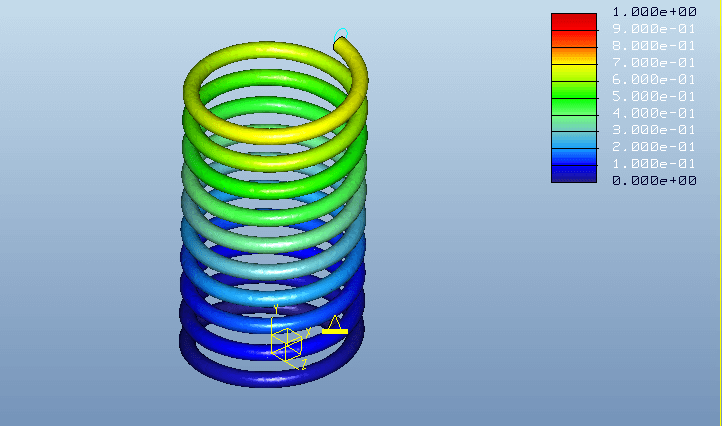Click the legend value 6.000e-01
Screen dimensions: 722x426
pyautogui.click(x=654, y=79)
